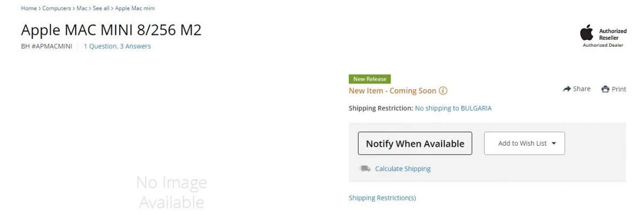
Task: Open the Add to Wish List dropdown arrow
Action: pyautogui.click(x=554, y=144)
